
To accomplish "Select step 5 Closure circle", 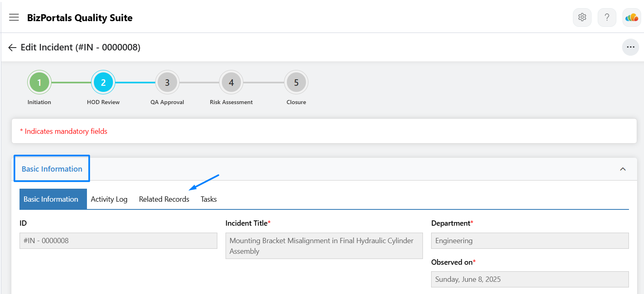I will [x=296, y=83].
